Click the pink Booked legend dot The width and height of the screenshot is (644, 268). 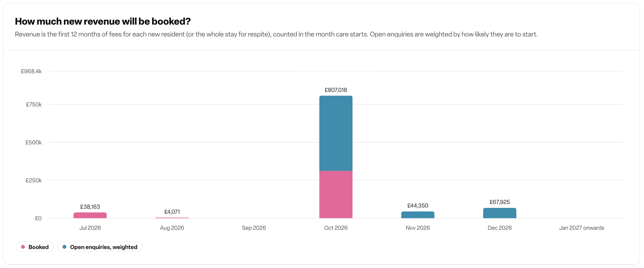click(x=23, y=247)
